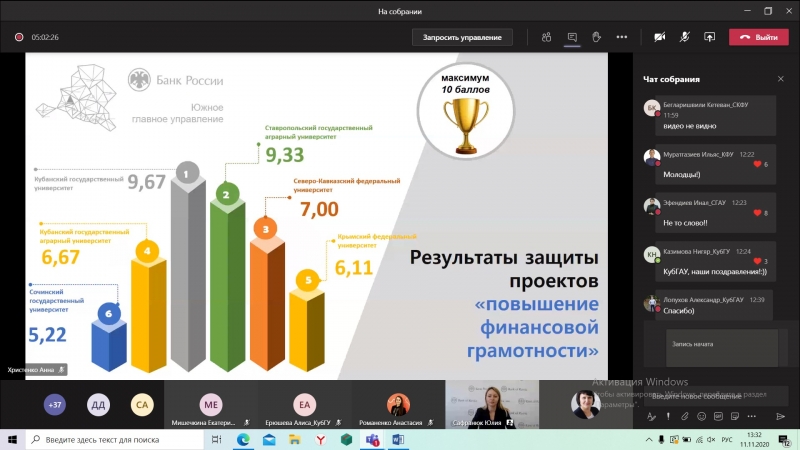Open the sticker picker
800x450 pixels.
(x=735, y=416)
